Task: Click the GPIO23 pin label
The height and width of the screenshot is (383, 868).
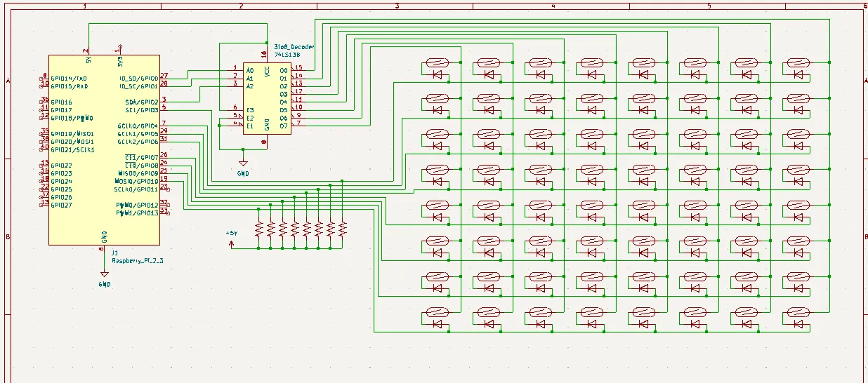Action: [61, 173]
